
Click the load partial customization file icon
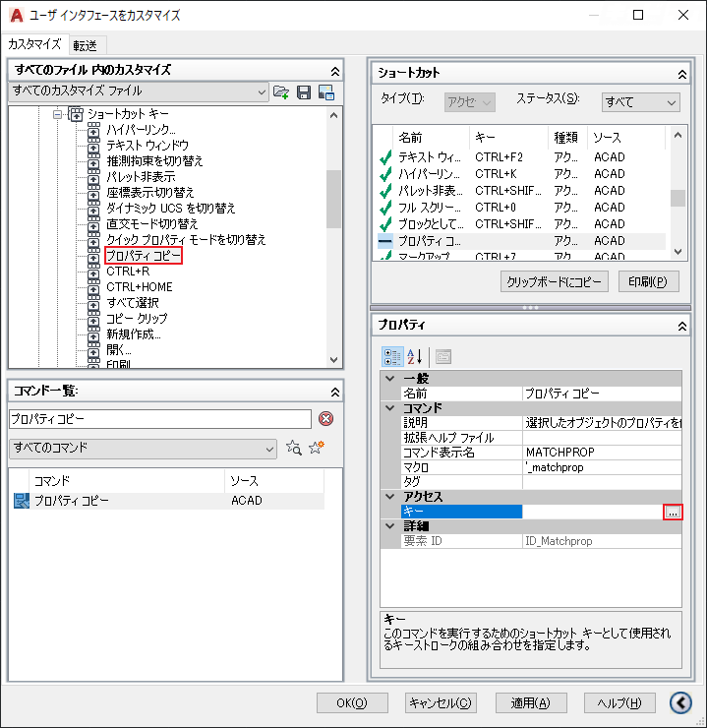pyautogui.click(x=281, y=91)
